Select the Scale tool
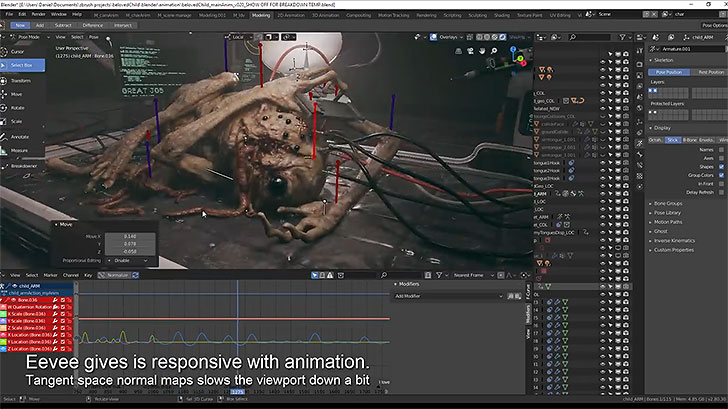 (22, 121)
